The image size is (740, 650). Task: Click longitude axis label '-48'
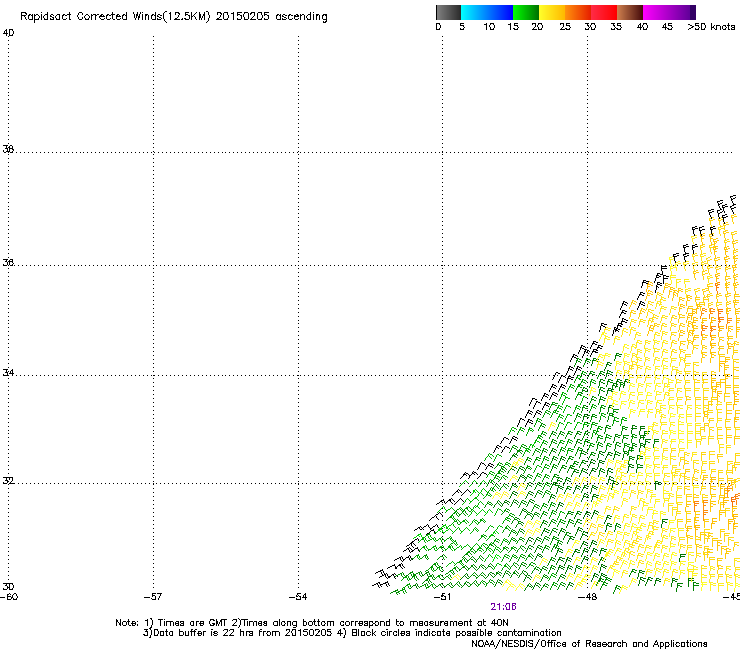pos(588,597)
